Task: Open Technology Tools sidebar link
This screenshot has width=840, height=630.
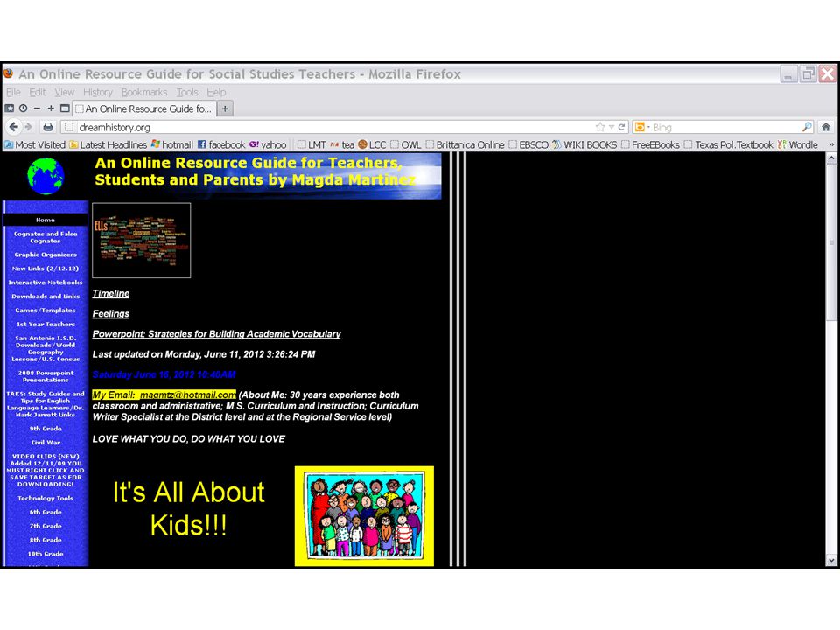Action: point(45,498)
